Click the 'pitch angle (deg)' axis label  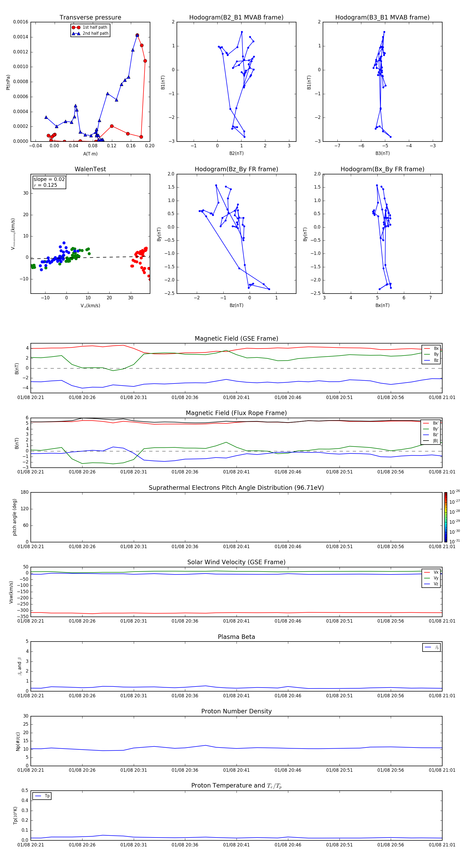coord(14,517)
